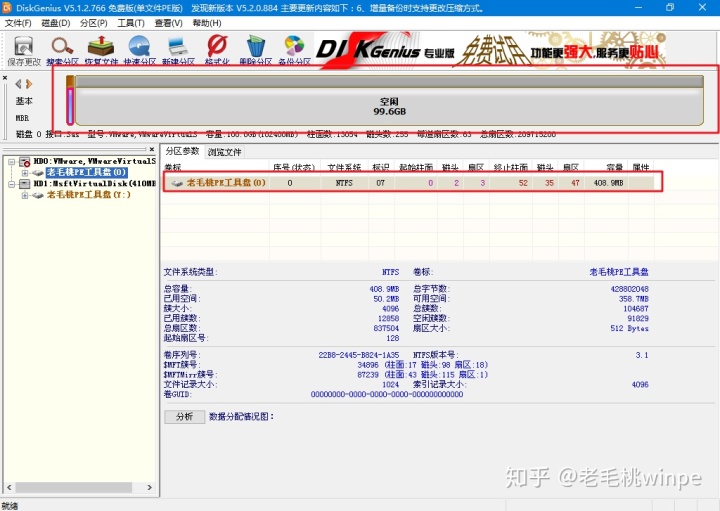Click the total sectors value 837504
This screenshot has width=720, height=511.
point(387,328)
